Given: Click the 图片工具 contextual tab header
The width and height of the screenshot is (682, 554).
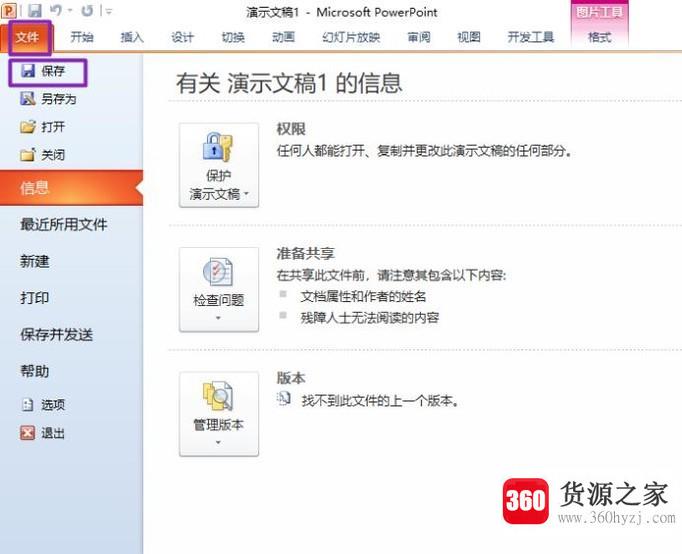Looking at the screenshot, I should (x=599, y=12).
